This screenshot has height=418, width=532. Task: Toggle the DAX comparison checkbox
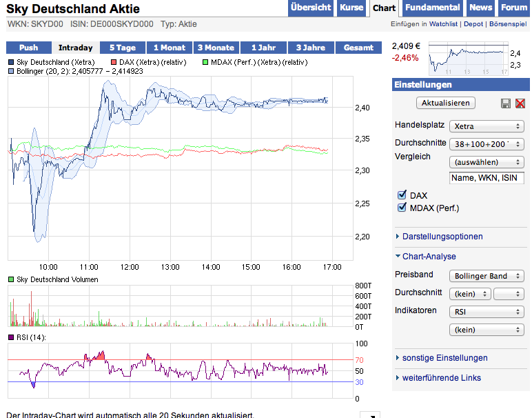click(x=402, y=195)
